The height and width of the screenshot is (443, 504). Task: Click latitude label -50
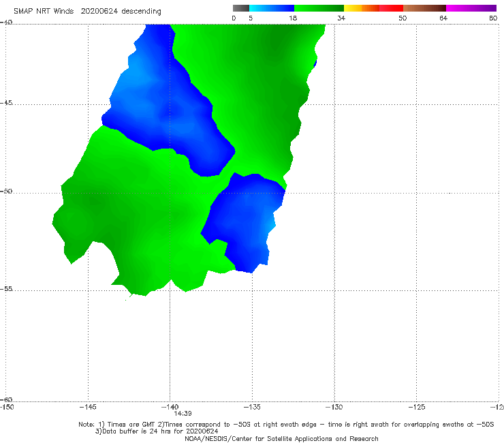[6, 192]
